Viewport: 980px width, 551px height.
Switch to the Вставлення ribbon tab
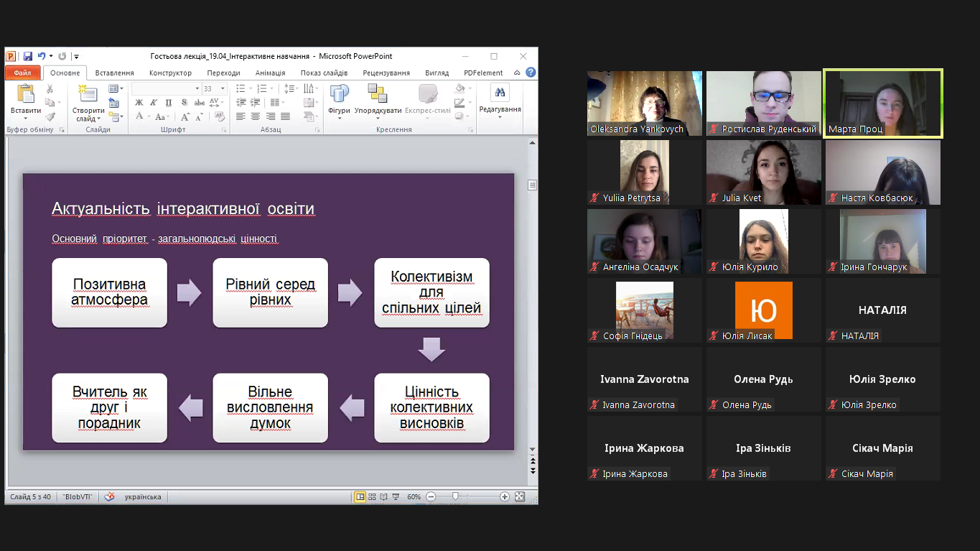[x=114, y=73]
